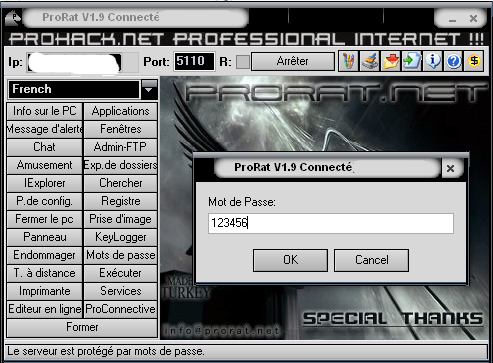Open ProConnective
Image resolution: width=493 pixels, height=363 pixels.
pos(120,309)
